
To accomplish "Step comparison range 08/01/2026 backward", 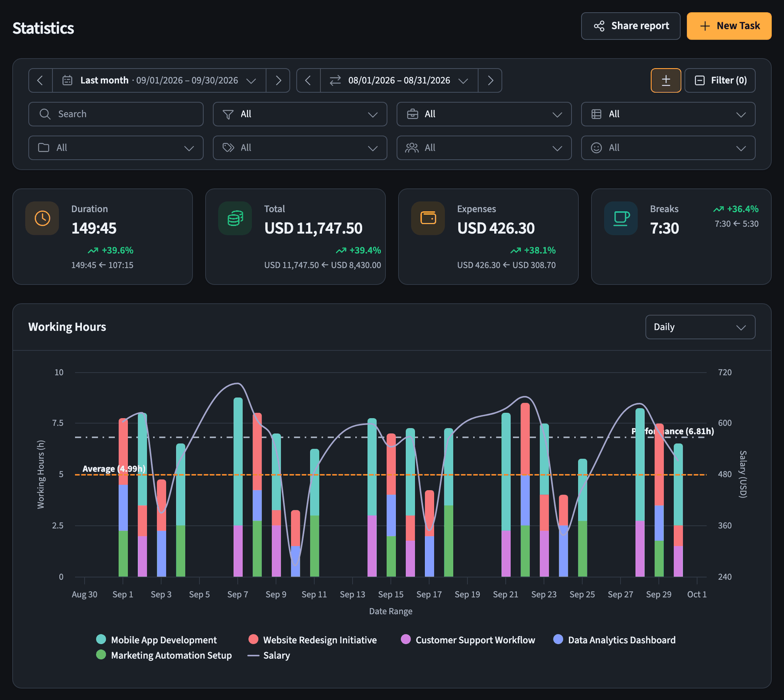I will 308,80.
